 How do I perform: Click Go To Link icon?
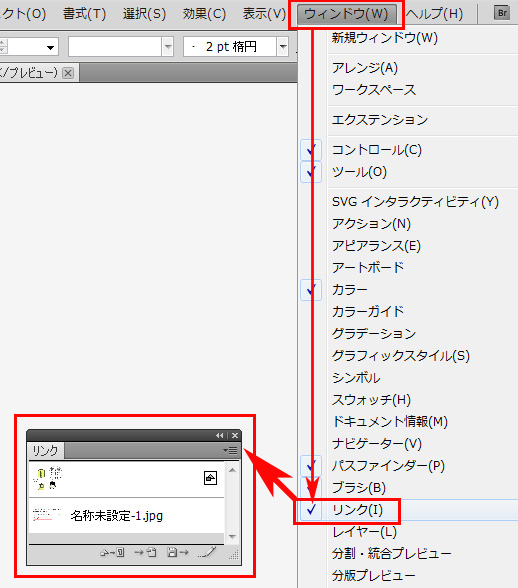[145, 552]
